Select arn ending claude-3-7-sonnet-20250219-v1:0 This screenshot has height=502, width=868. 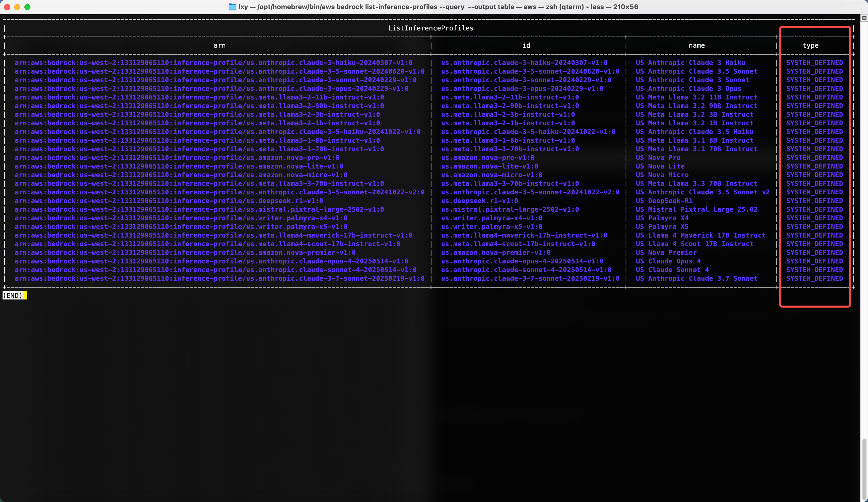point(219,278)
